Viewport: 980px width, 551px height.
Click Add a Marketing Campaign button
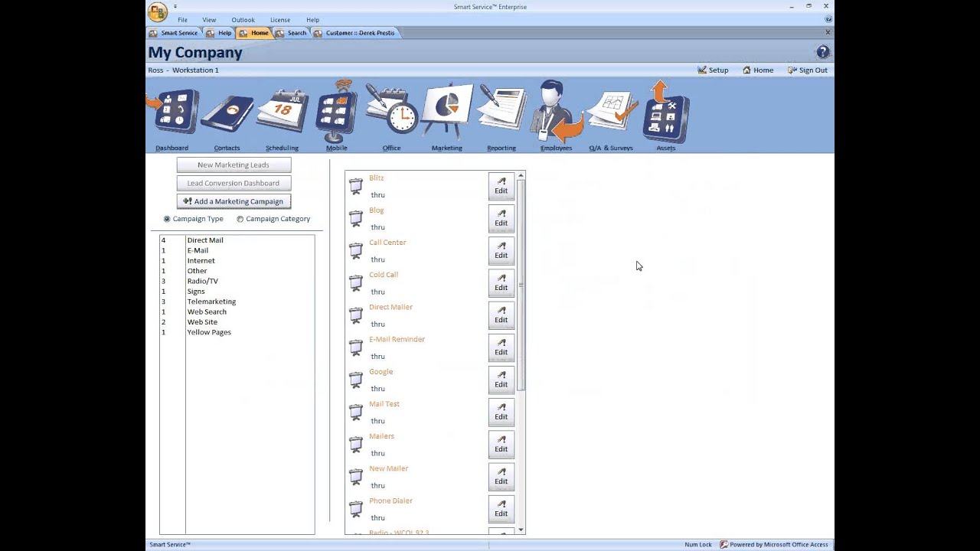click(234, 201)
